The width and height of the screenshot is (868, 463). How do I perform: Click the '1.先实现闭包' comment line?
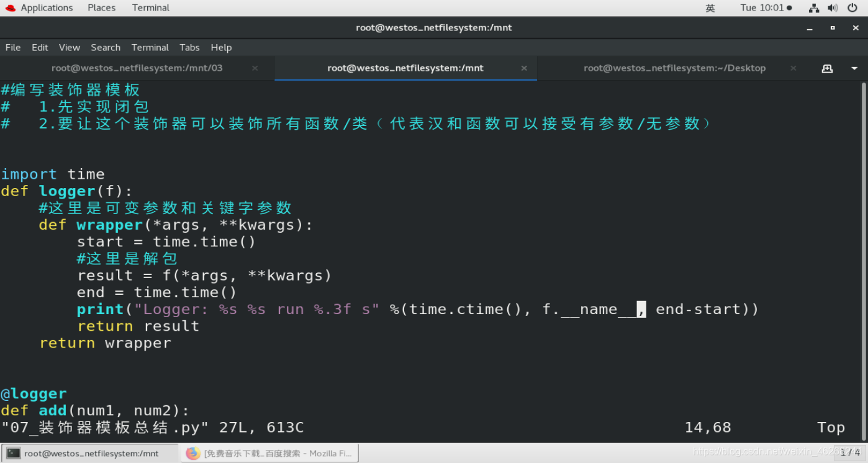(94, 107)
